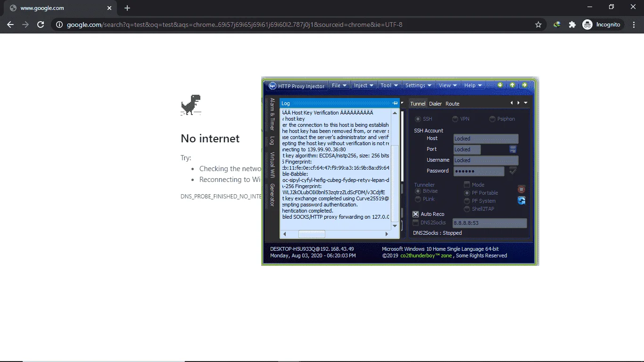Open the Settings dropdown menu

[419, 85]
